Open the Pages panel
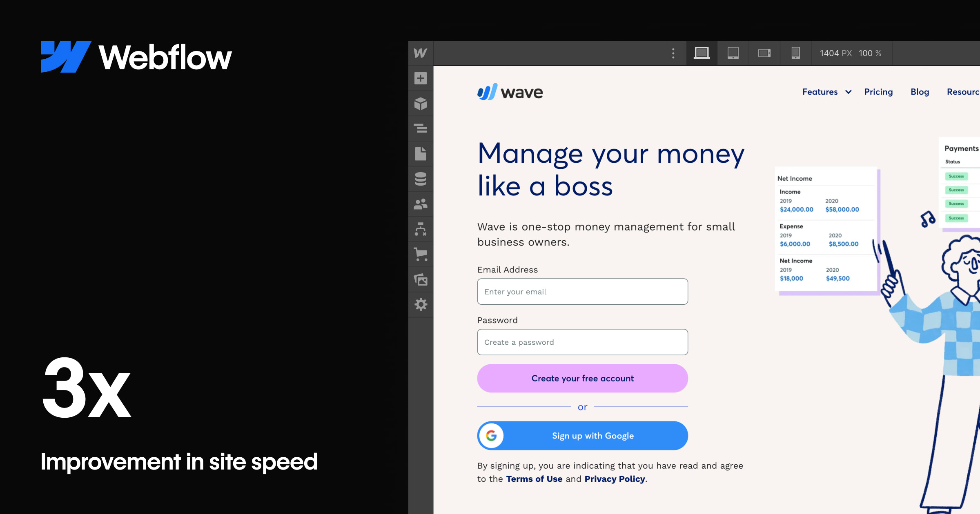Image resolution: width=980 pixels, height=514 pixels. coord(421,154)
